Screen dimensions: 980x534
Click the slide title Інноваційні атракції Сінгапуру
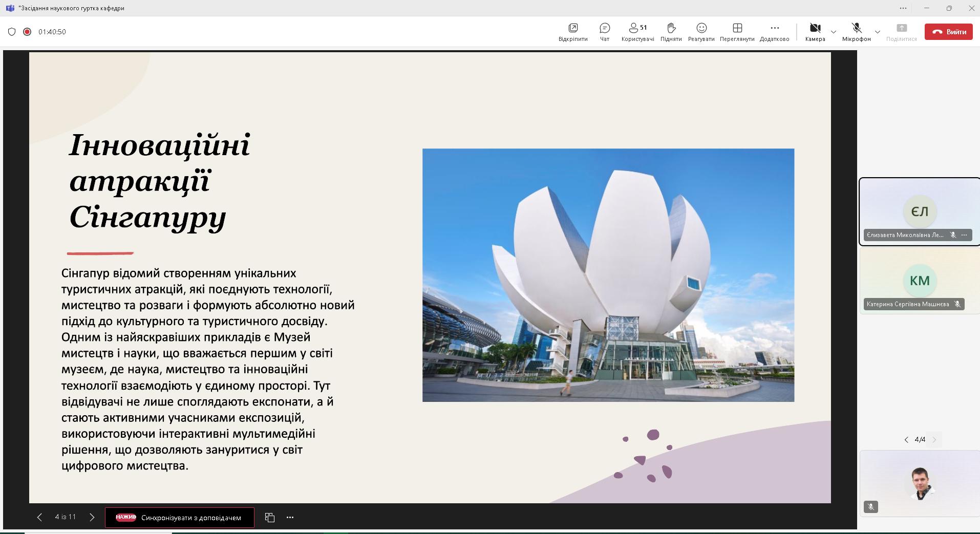click(x=160, y=181)
